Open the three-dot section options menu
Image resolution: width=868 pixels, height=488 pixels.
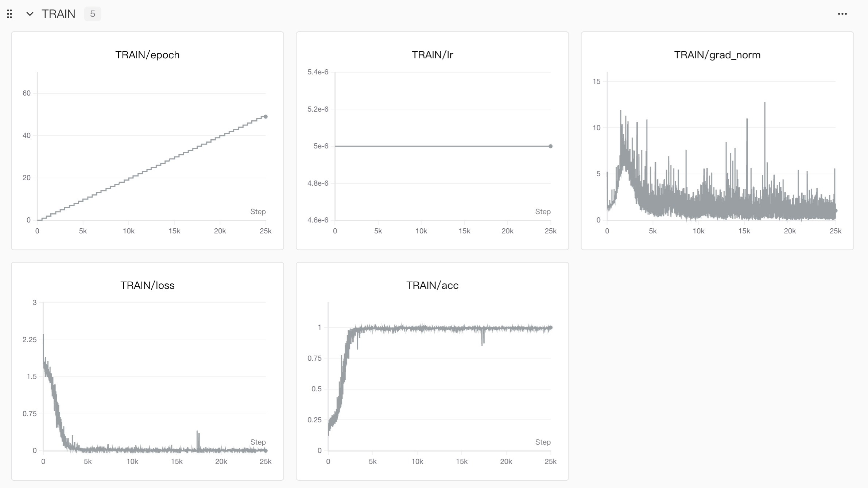(x=842, y=14)
